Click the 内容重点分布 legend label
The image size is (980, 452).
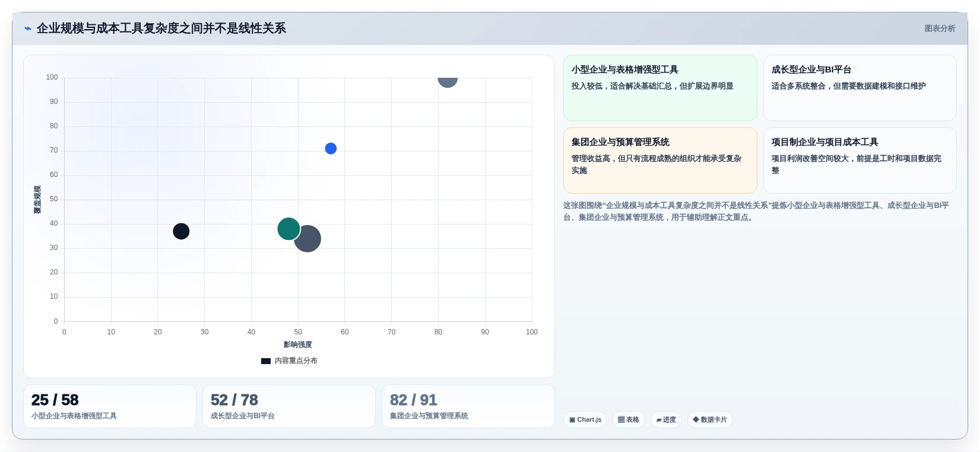coord(296,361)
